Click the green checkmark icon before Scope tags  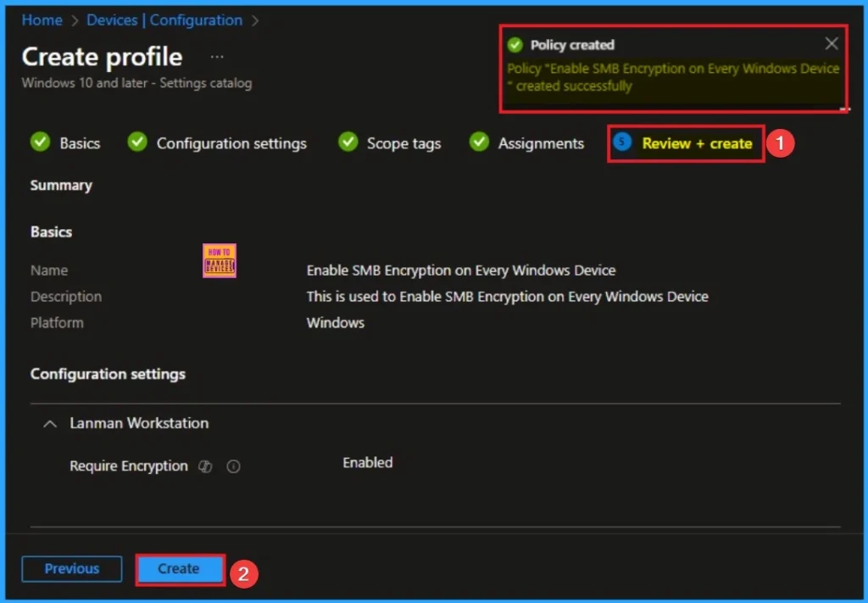348,142
